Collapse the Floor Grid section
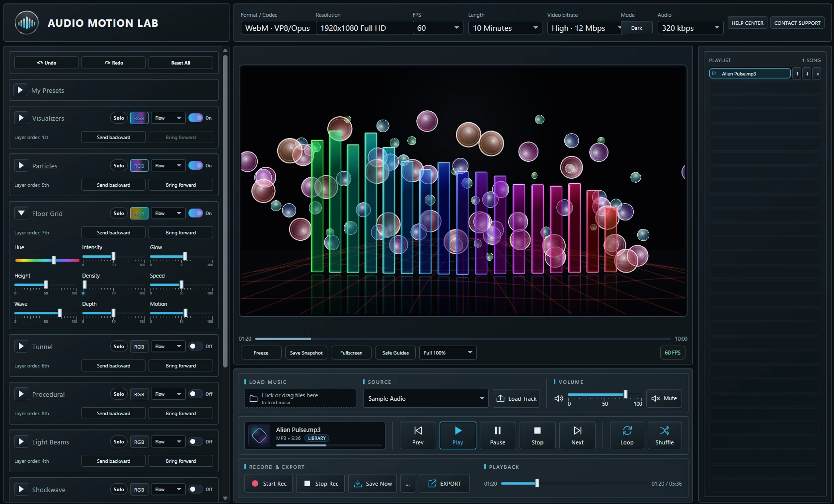834x504 pixels. pyautogui.click(x=21, y=214)
